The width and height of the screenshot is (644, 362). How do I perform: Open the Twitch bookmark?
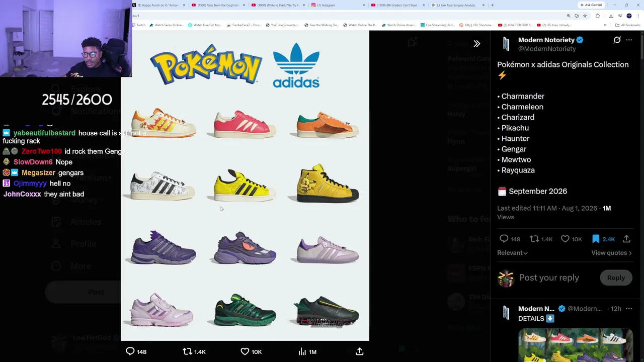point(138,25)
